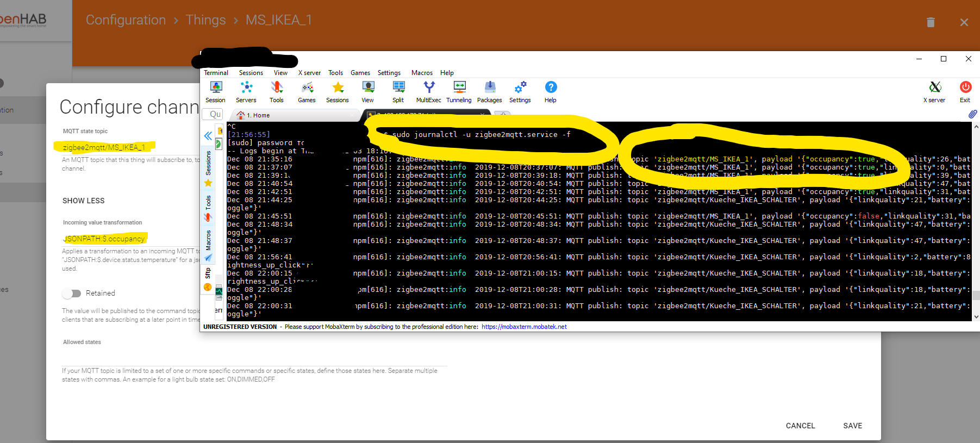Click the SAVE button
This screenshot has width=980, height=443.
[x=852, y=426]
